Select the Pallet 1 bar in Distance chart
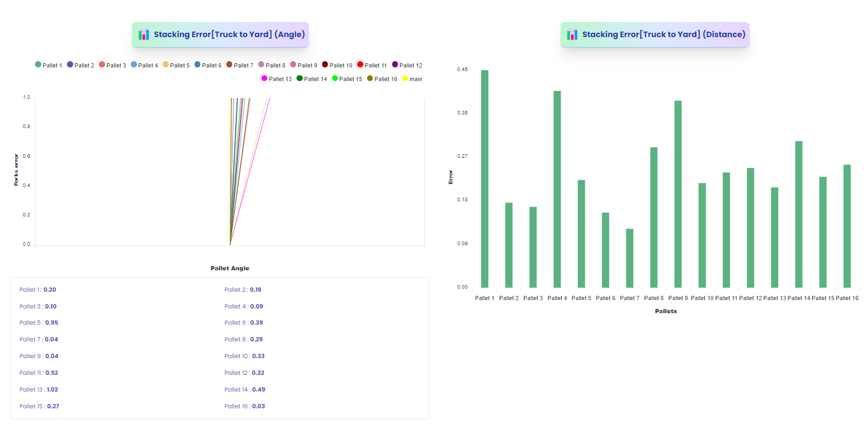This screenshot has width=868, height=424. (x=485, y=179)
